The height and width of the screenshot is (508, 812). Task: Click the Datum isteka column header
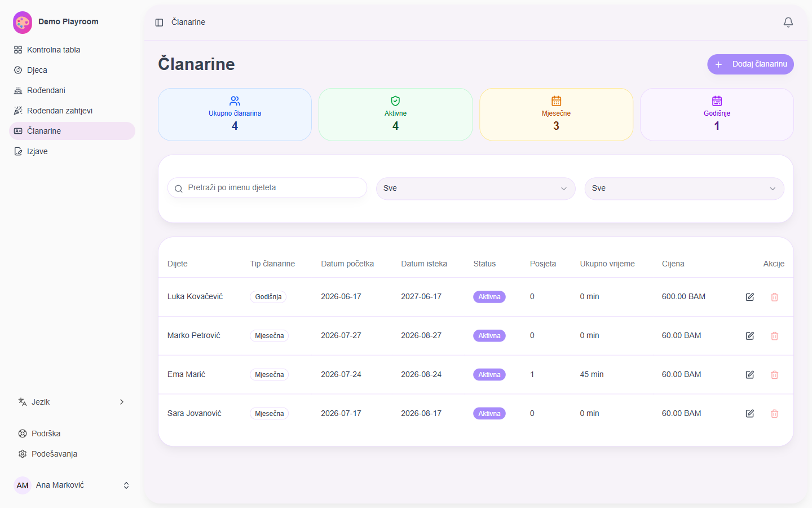point(424,264)
